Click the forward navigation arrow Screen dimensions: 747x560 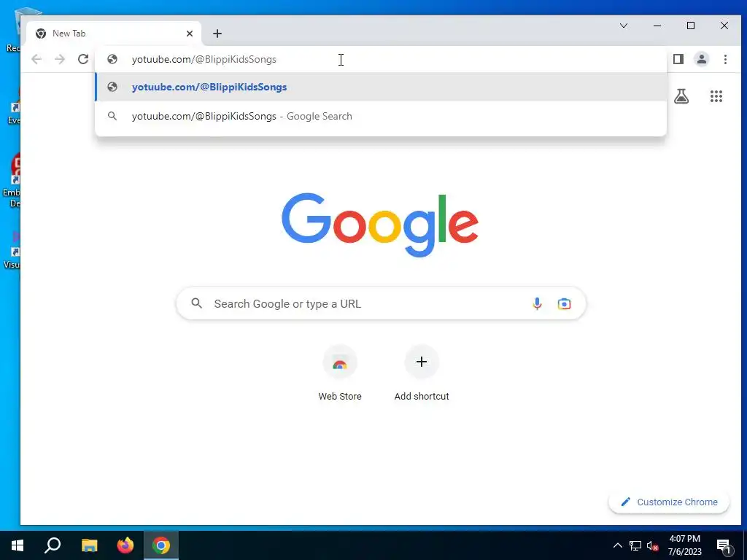pyautogui.click(x=60, y=59)
